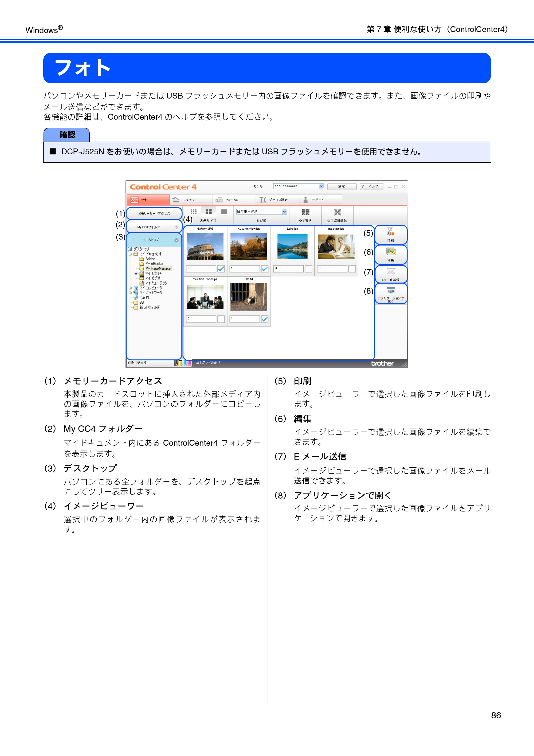Expand マイ ネットワーク tree node
Screen dimensions: 534x756
point(130,293)
